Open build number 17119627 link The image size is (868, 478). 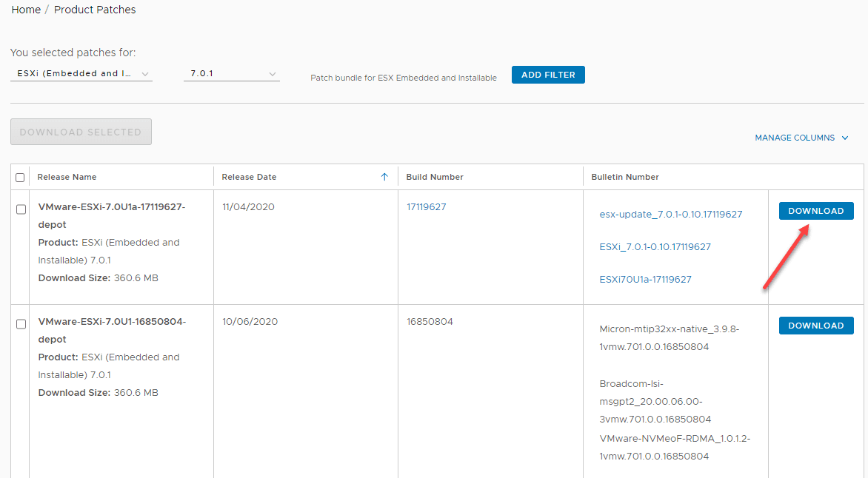(x=427, y=207)
